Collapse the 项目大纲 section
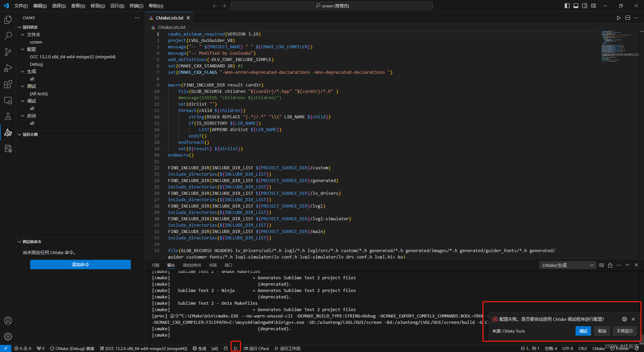 19,134
